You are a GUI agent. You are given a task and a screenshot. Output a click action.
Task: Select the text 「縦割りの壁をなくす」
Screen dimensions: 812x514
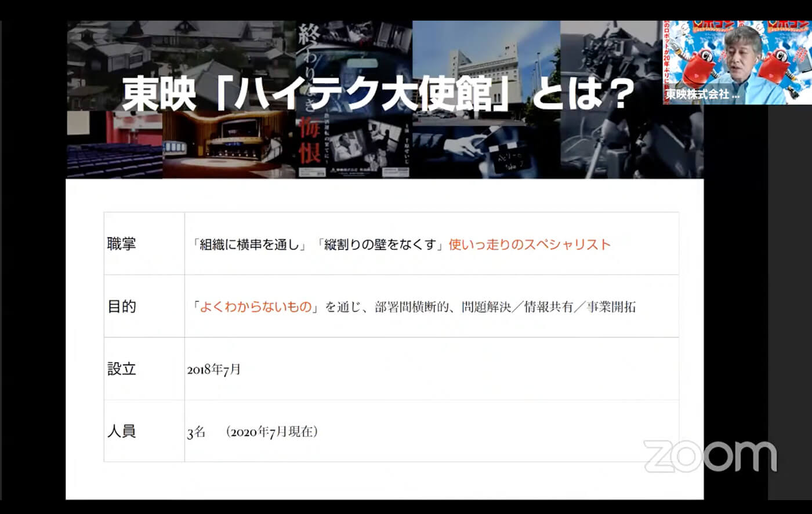coord(382,245)
